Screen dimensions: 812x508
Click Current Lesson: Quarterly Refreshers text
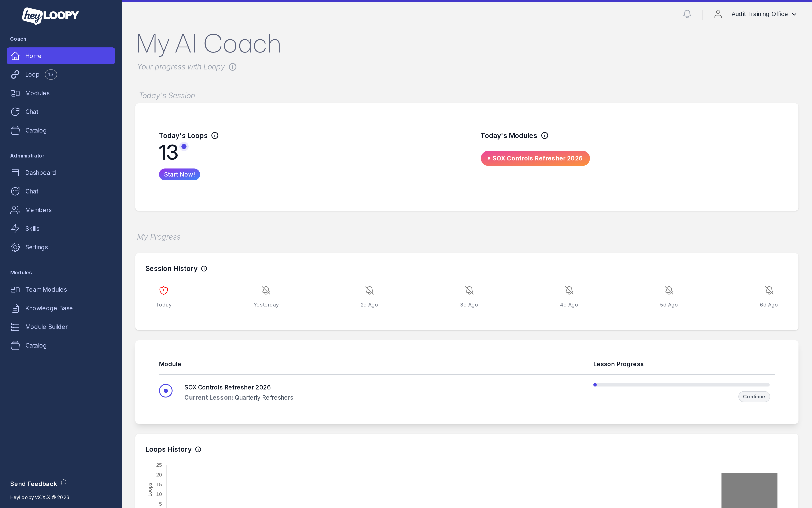239,398
